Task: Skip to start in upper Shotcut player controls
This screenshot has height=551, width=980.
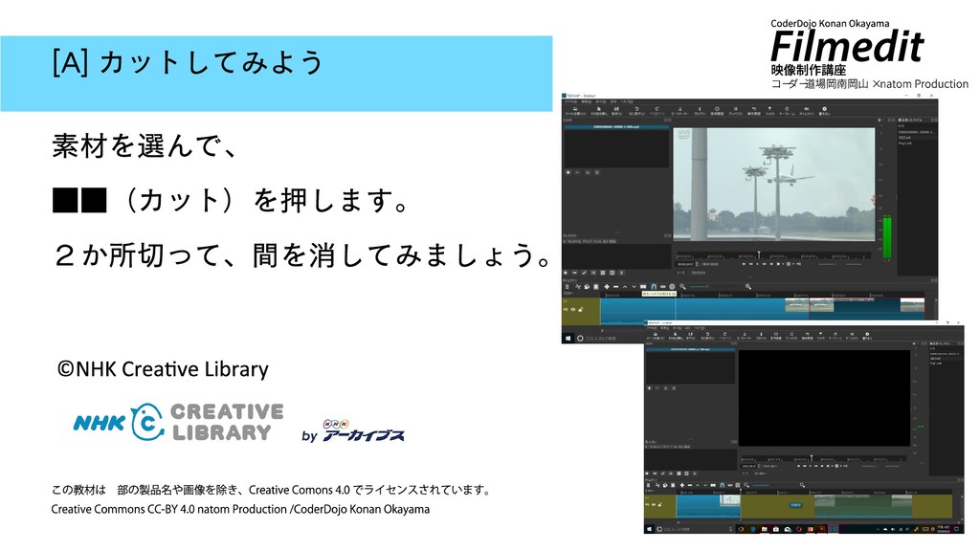Action: click(744, 264)
